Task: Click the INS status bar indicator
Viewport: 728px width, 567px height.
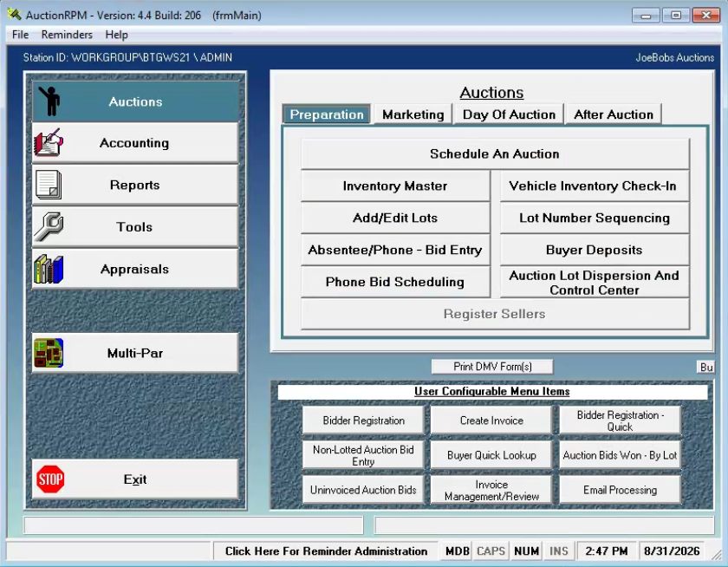Action: tap(558, 551)
